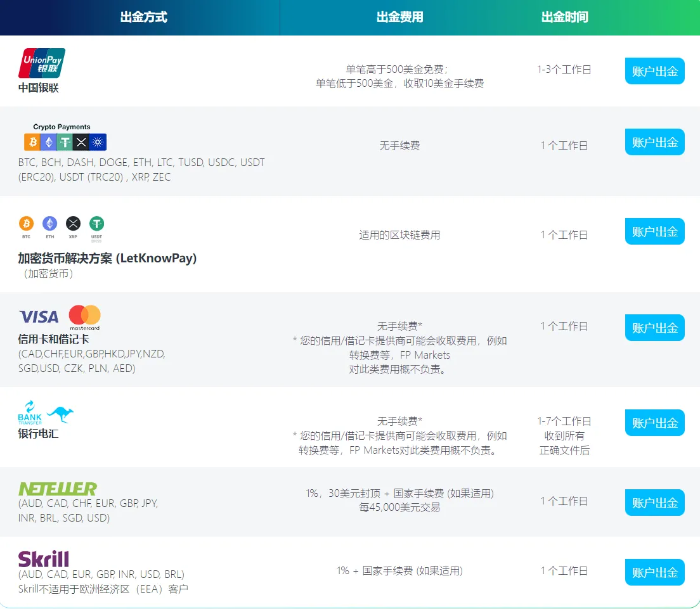
Task: Click the Ethereum icon under Crypto Payments
Action: [49, 143]
